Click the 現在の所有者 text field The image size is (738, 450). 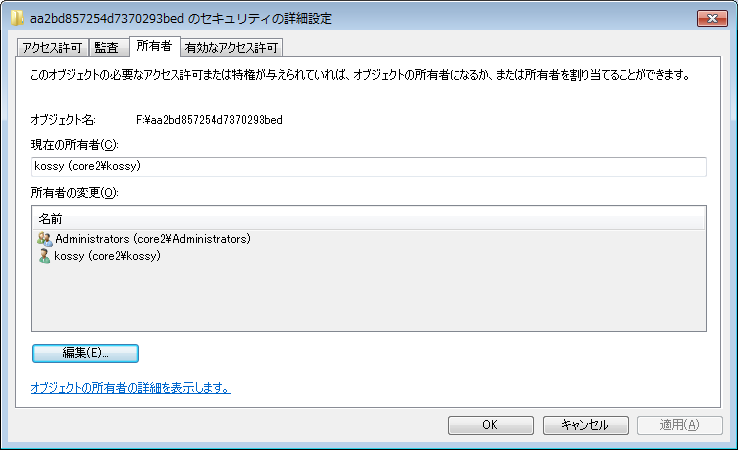pos(368,166)
